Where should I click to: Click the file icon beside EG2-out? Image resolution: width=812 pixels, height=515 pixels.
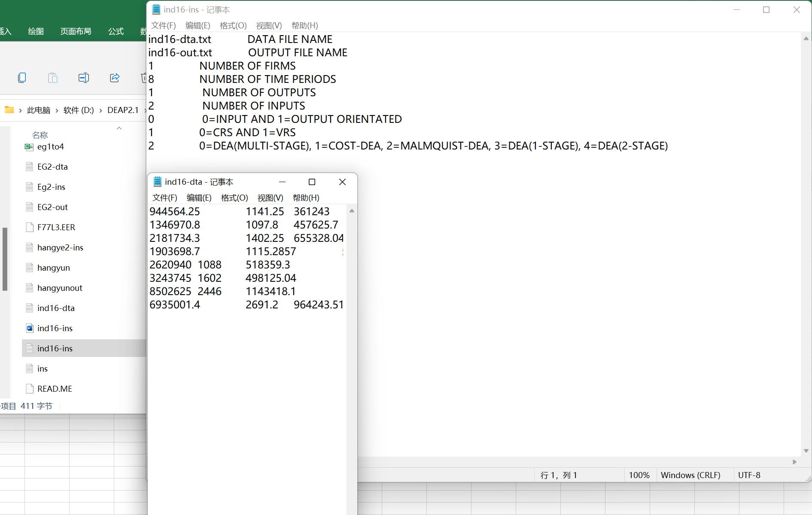(30, 207)
